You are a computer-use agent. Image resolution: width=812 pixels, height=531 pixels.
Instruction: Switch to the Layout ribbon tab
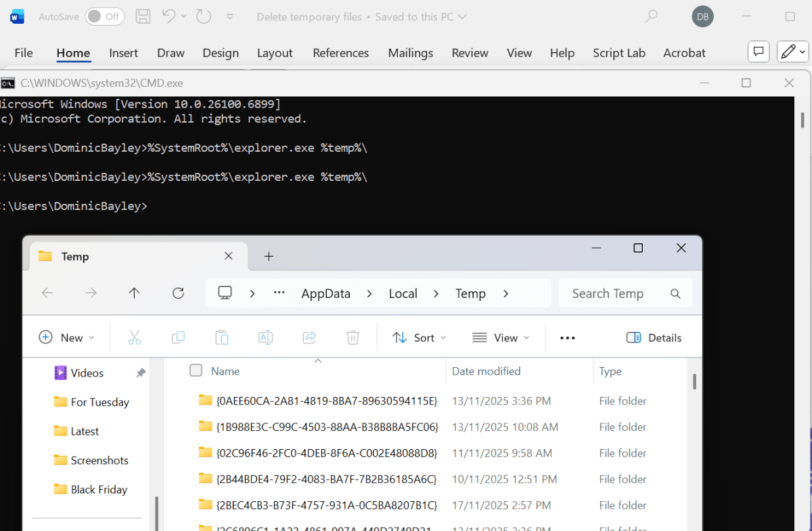coord(275,53)
